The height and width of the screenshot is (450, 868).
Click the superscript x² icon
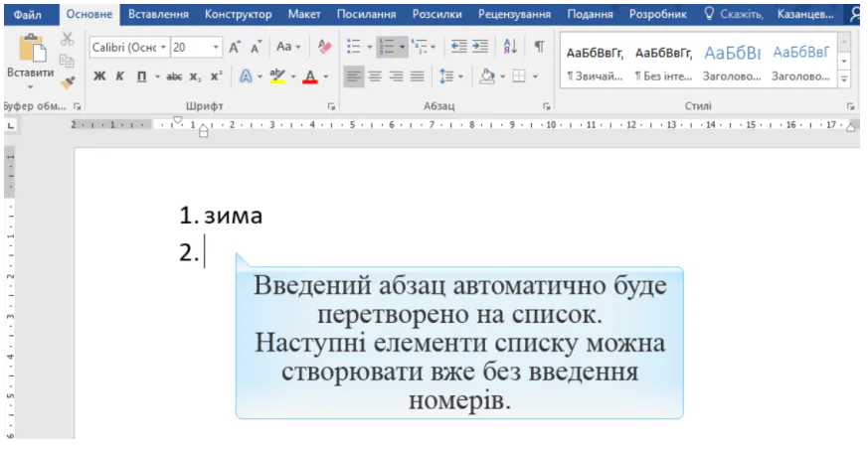[x=216, y=76]
